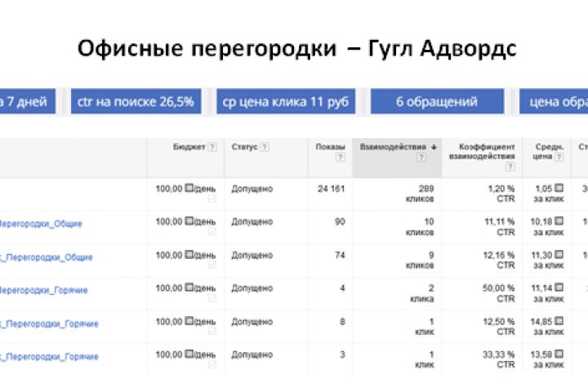Viewport: 588px width, 392px height.
Task: Sort by Взаимодействия column arrow
Action: 434,147
